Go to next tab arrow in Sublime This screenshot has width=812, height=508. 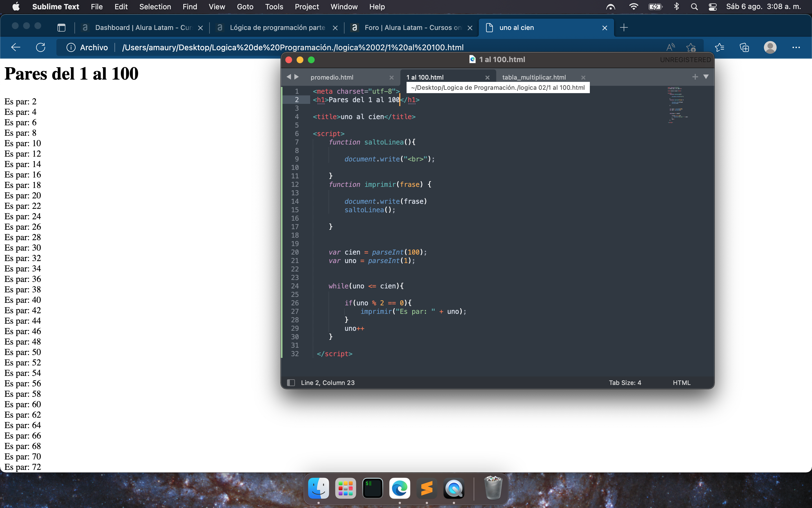pos(296,77)
